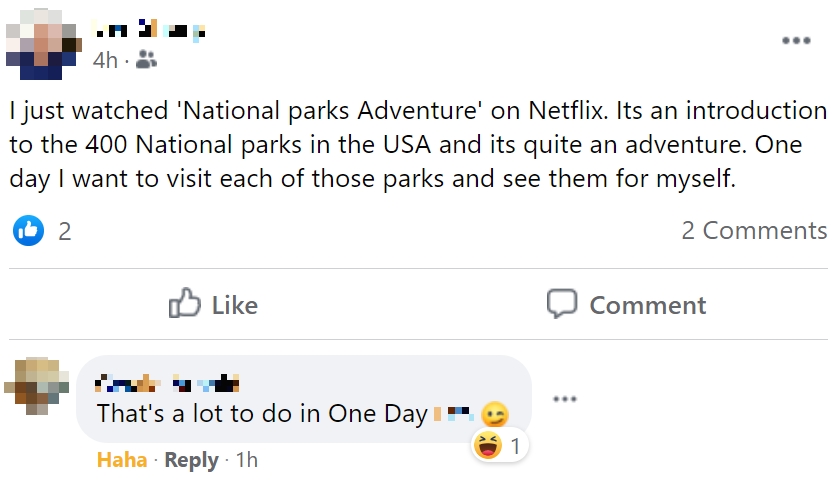Toggle the "Like" label on the post
This screenshot has width=837, height=480.
(x=235, y=305)
